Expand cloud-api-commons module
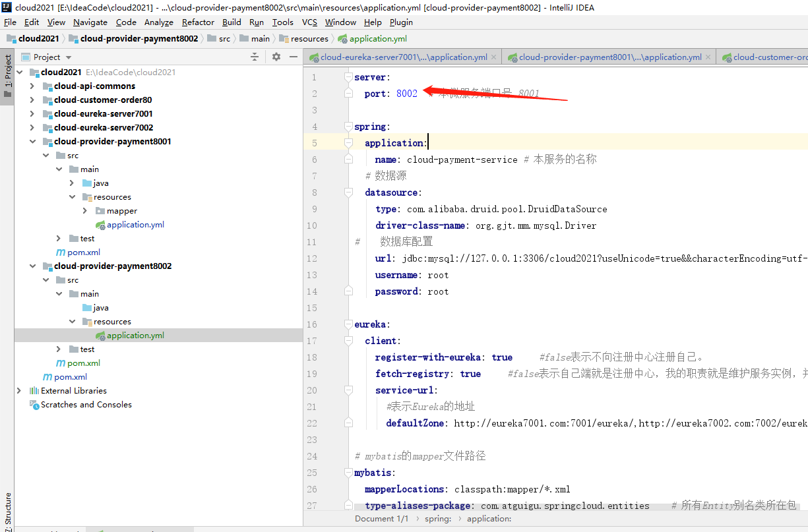This screenshot has width=808, height=532. coord(33,86)
